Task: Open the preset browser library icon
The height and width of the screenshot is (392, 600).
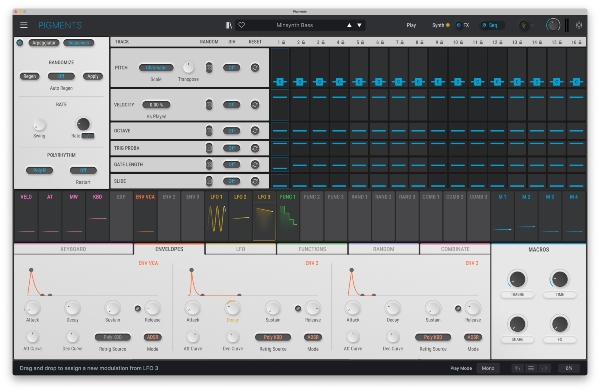Action: point(229,25)
